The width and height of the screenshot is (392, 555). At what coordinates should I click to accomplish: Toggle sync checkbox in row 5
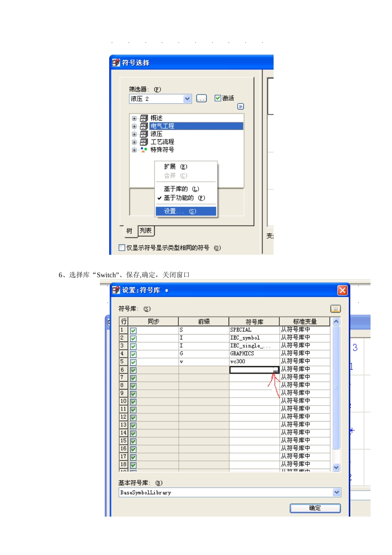coord(133,362)
